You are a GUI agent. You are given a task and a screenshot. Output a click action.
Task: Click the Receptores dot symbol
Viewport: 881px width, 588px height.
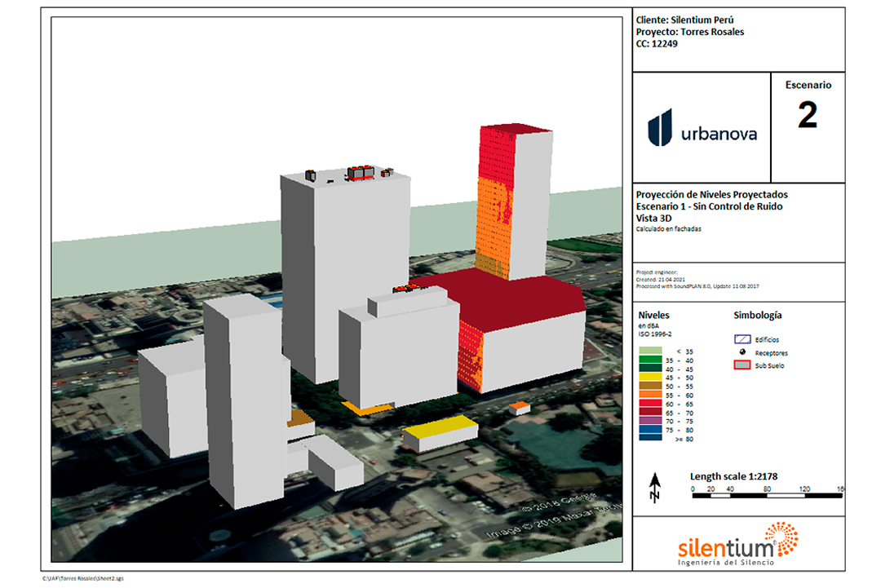(742, 352)
